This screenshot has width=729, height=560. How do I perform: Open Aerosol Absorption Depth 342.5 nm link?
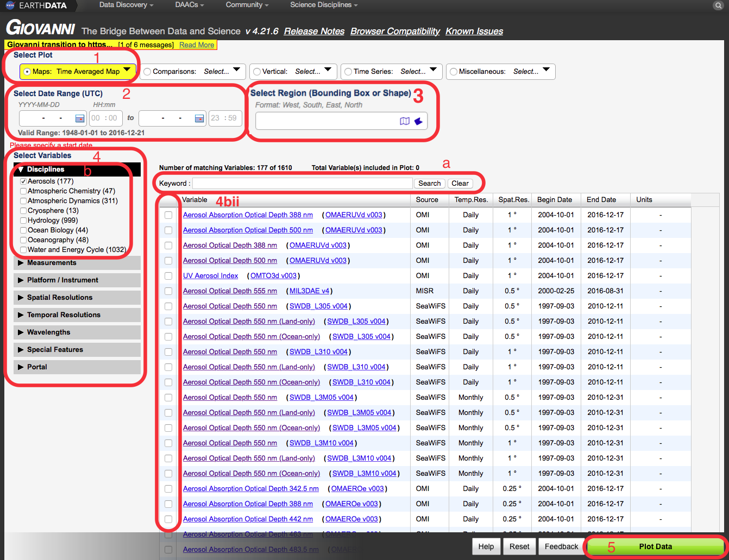tap(251, 489)
